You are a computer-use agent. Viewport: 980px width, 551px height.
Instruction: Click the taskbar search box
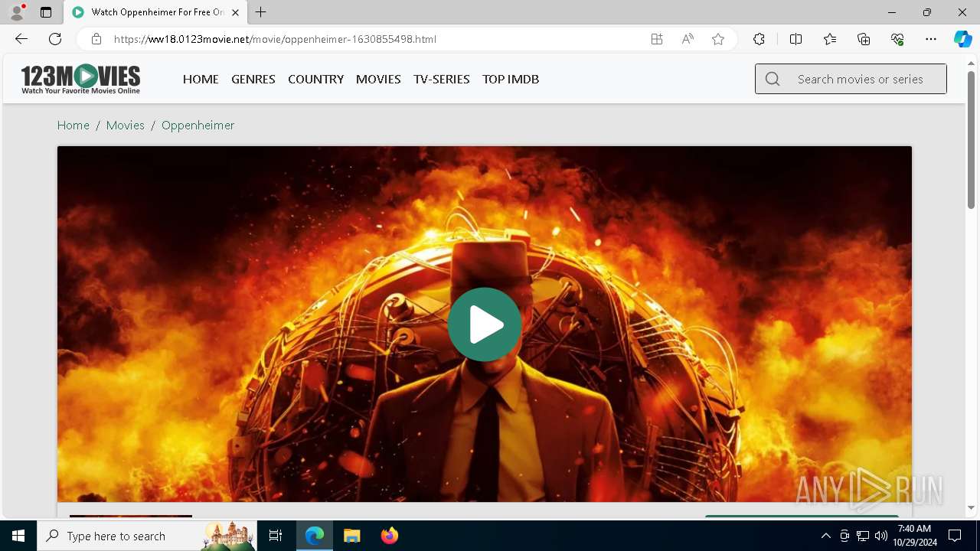(x=147, y=536)
